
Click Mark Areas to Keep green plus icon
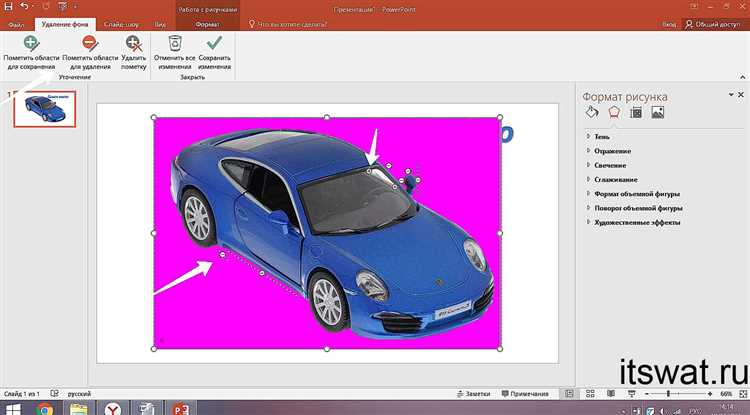pyautogui.click(x=31, y=43)
